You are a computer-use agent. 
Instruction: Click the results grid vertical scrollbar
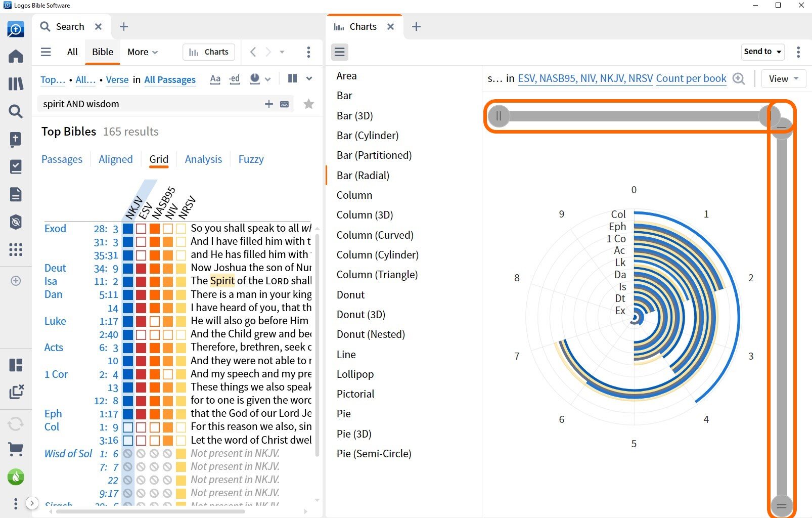pos(317,344)
